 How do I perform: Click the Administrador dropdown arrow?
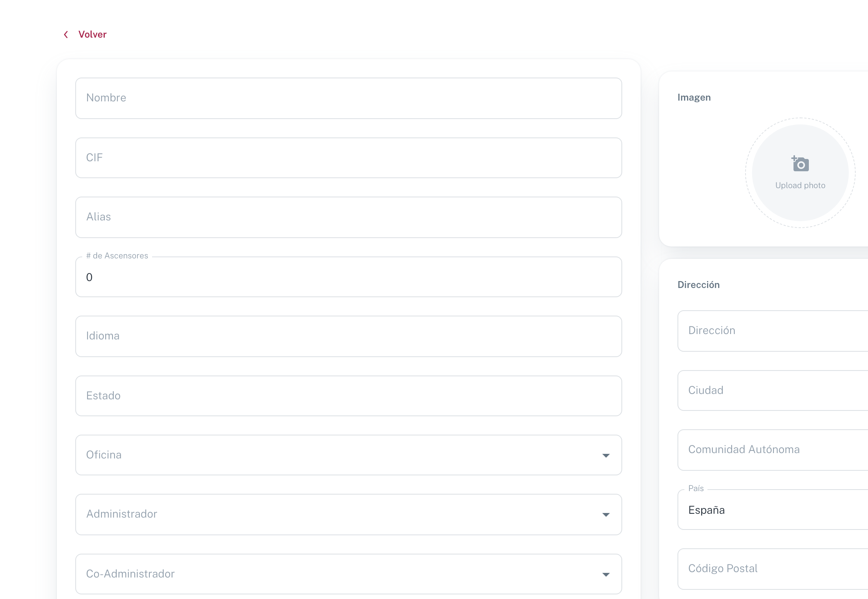pos(606,515)
